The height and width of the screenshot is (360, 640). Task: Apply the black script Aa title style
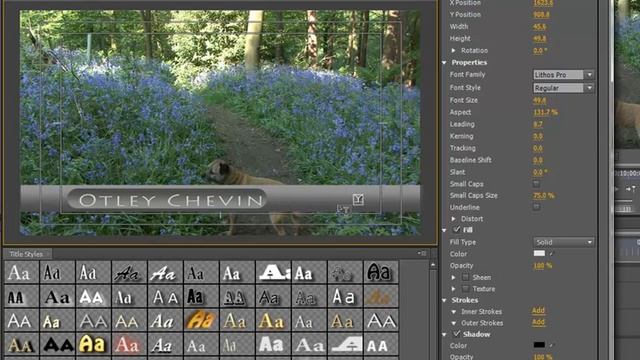pyautogui.click(x=129, y=272)
